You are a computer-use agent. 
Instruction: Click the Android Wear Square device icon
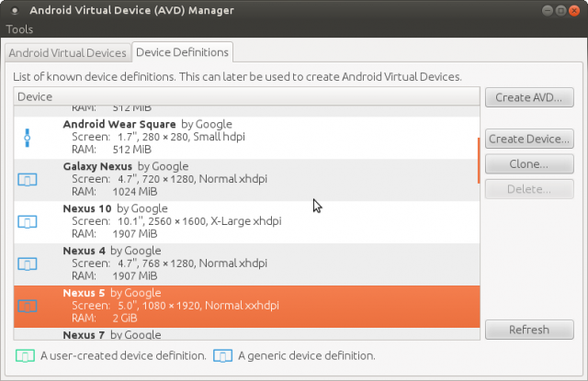[28, 138]
